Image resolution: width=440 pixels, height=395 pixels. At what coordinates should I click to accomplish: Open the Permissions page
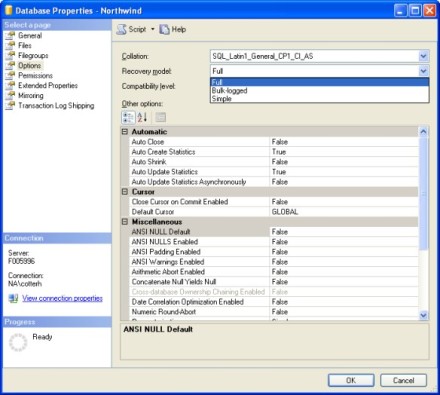[x=35, y=75]
